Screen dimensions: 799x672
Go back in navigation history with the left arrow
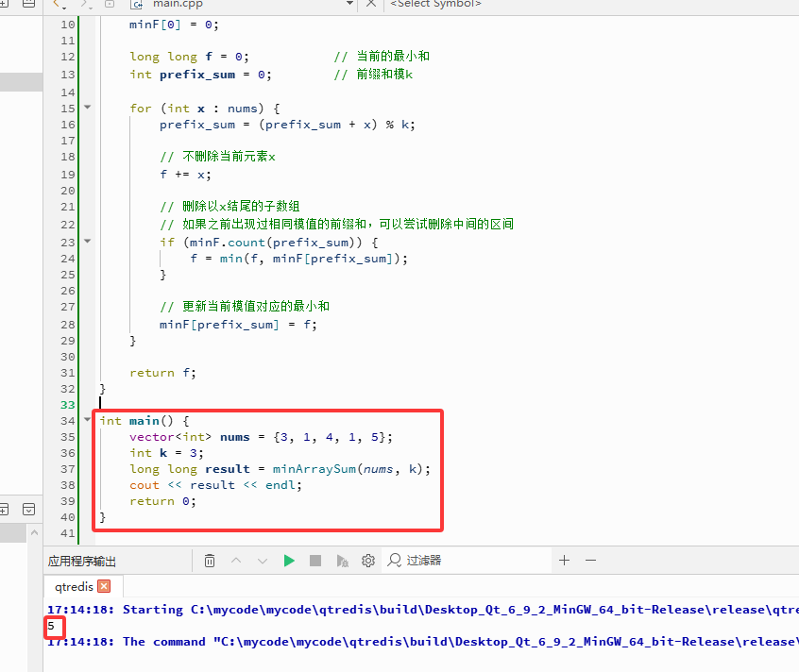(59, 4)
